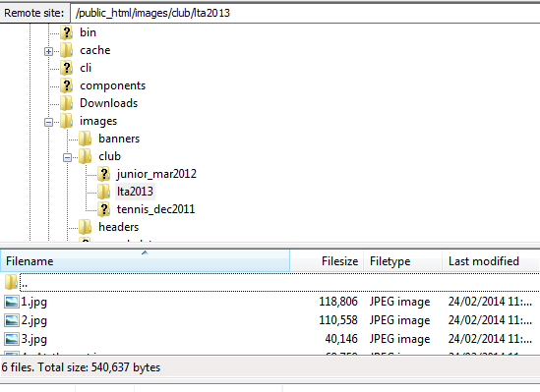Collapse the club folder node
The height and width of the screenshot is (392, 540).
tap(67, 157)
